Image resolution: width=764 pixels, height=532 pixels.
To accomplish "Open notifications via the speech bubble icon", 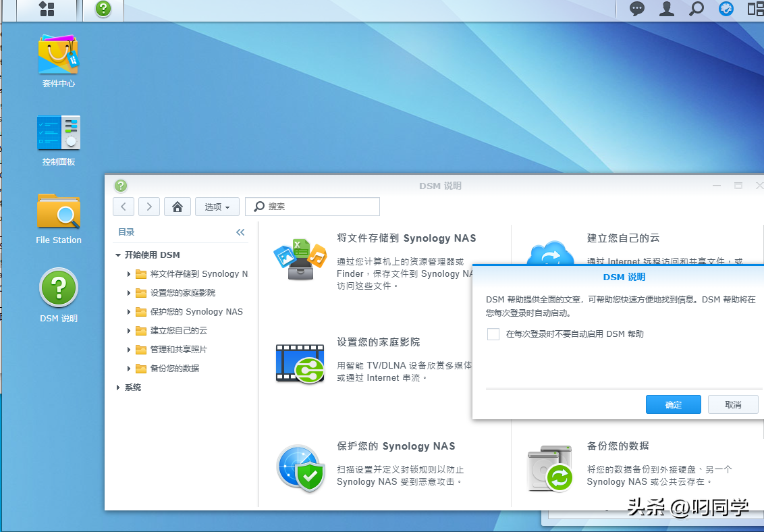I will [x=635, y=9].
